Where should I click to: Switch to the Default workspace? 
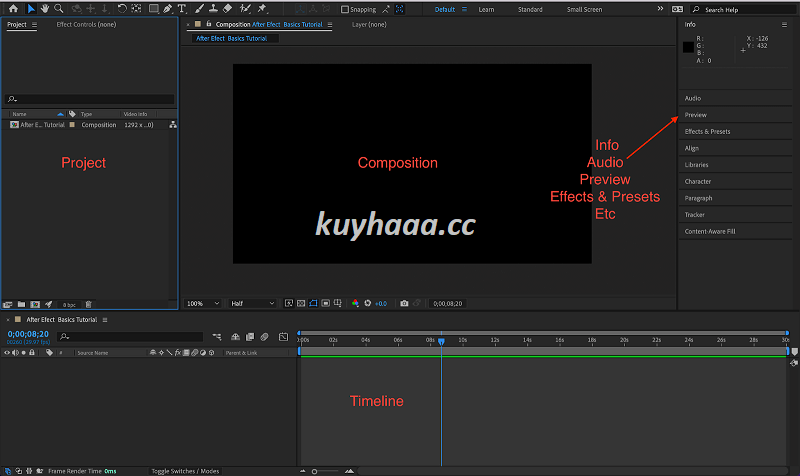444,9
